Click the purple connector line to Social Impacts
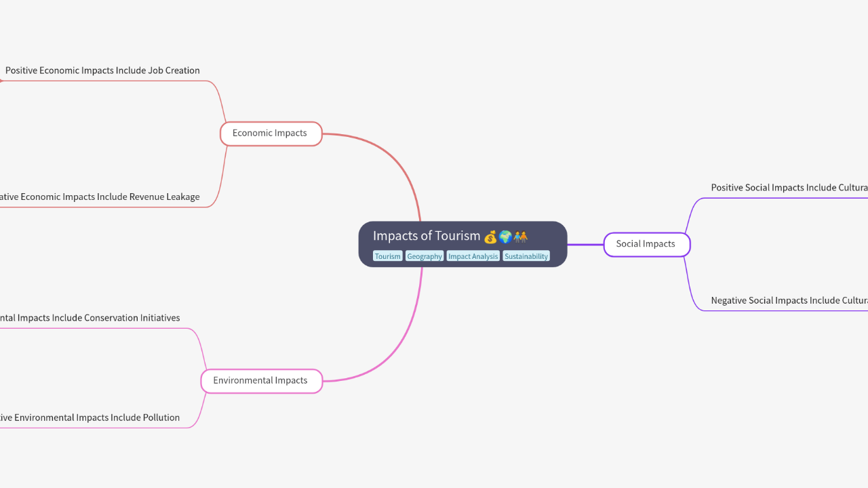This screenshot has height=488, width=868. 585,245
